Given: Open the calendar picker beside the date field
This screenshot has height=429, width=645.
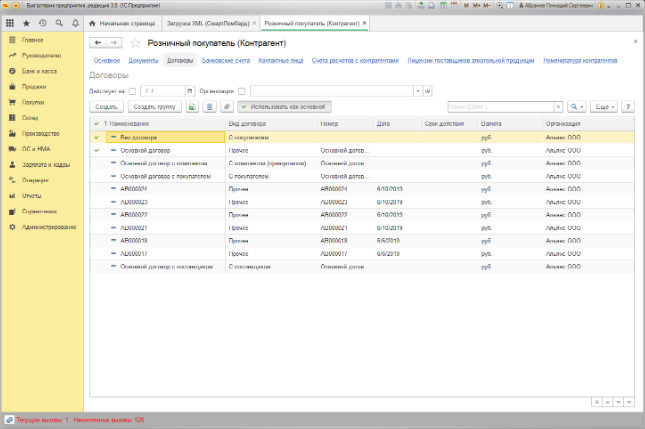Looking at the screenshot, I should [x=190, y=91].
